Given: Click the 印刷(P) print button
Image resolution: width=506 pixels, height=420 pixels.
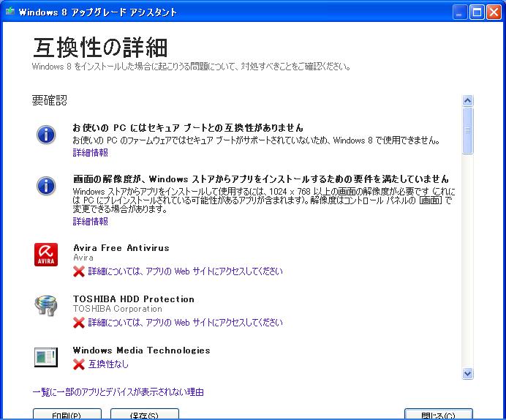Looking at the screenshot, I should click(x=67, y=414).
